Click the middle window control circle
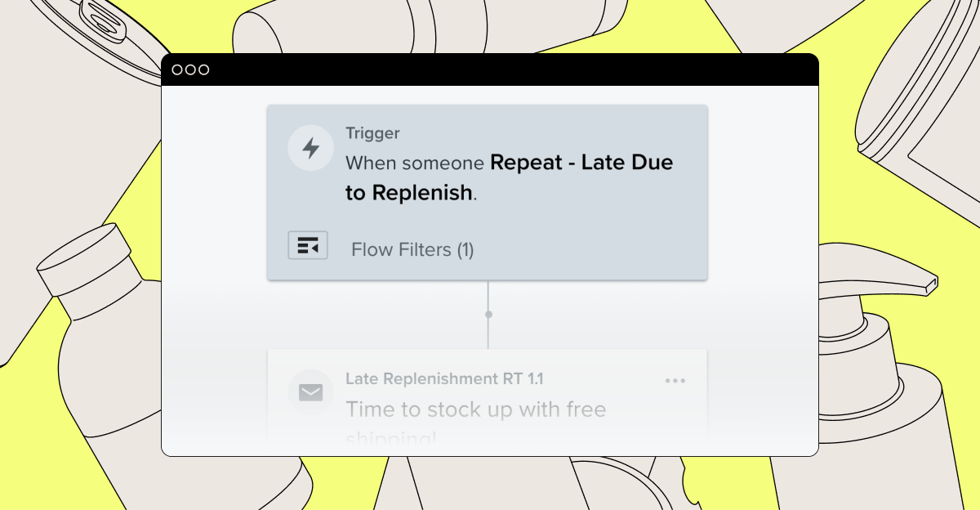This screenshot has height=510, width=980. pos(190,69)
